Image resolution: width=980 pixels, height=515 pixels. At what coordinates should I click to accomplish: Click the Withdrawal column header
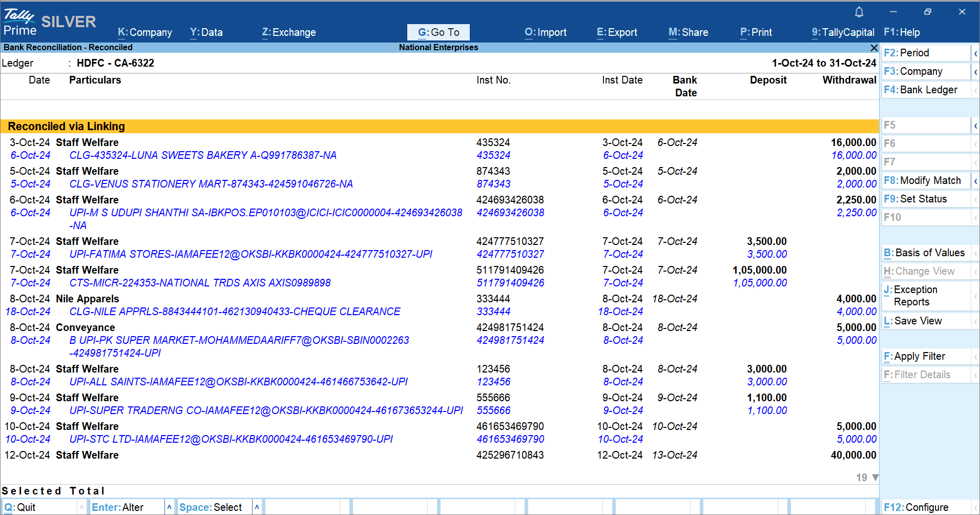tap(849, 80)
